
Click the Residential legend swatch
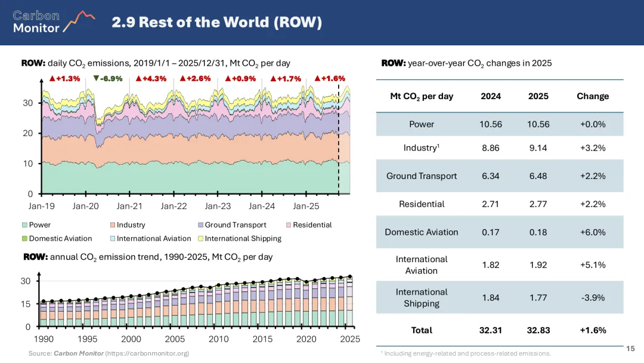(x=289, y=225)
